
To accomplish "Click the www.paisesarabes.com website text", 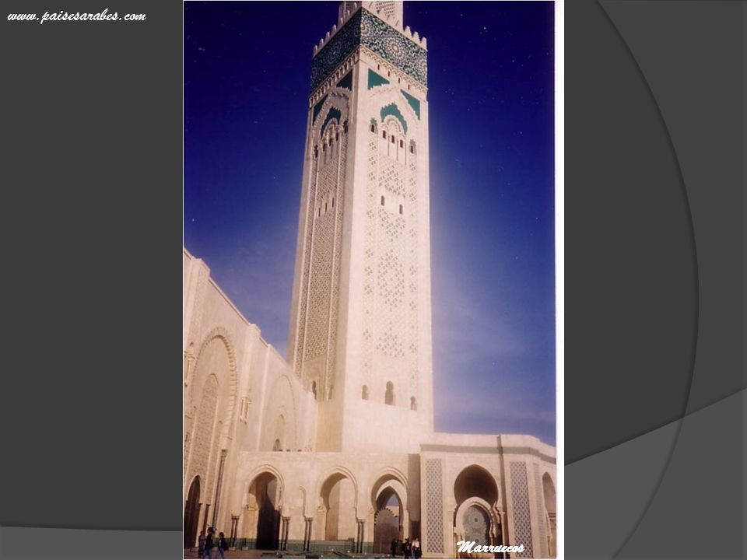I will pyautogui.click(x=77, y=16).
